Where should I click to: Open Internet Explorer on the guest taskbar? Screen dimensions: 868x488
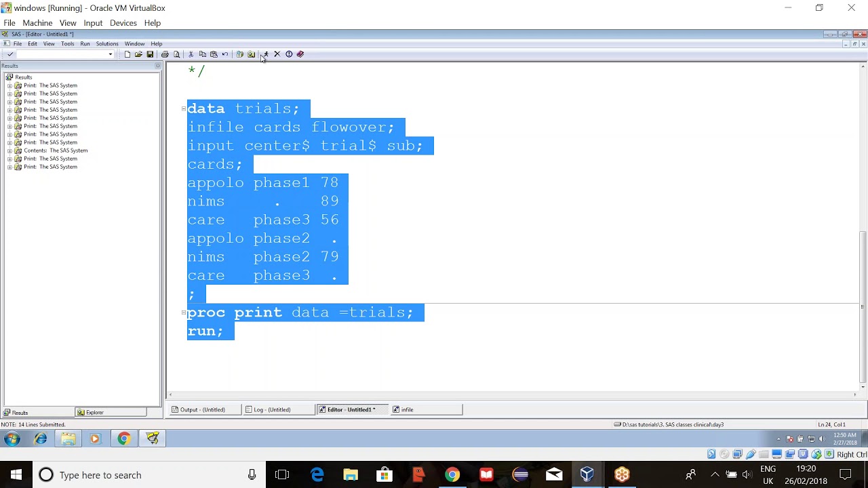coord(41,439)
